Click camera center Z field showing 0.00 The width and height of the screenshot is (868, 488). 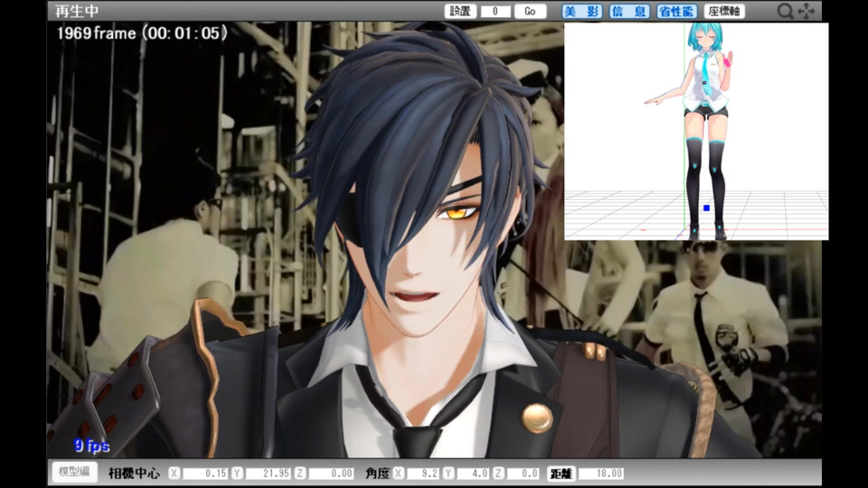tap(331, 473)
